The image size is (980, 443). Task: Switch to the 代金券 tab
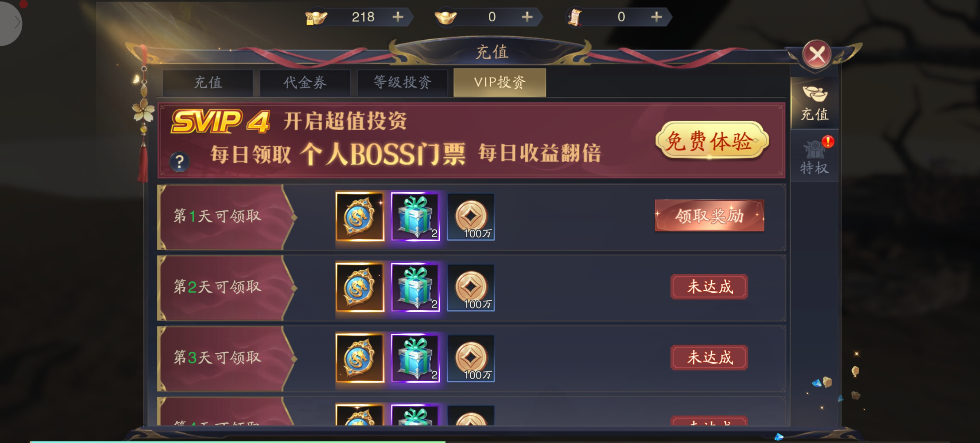305,82
